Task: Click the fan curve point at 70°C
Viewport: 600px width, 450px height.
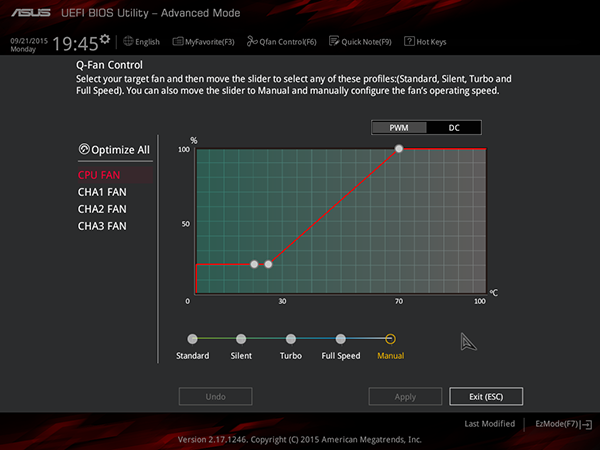Action: pyautogui.click(x=399, y=148)
